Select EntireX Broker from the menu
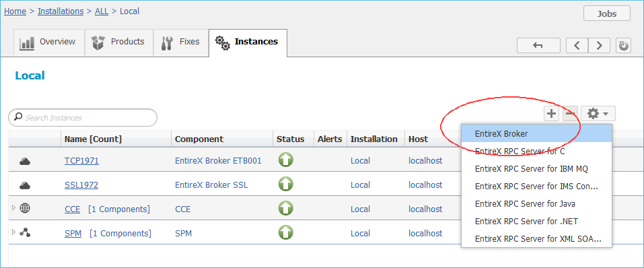 [537, 133]
